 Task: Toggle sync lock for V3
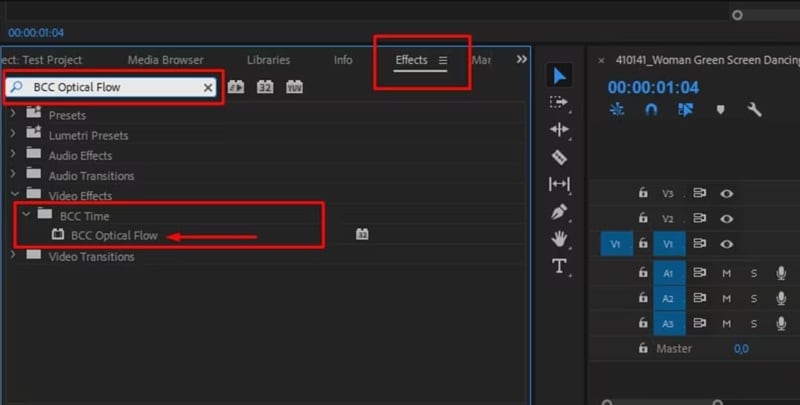point(699,193)
